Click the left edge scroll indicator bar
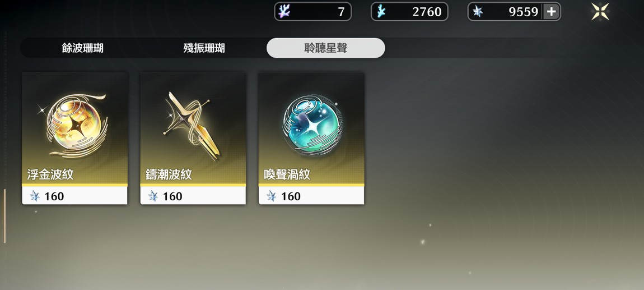The height and width of the screenshot is (290, 644). tap(5, 216)
